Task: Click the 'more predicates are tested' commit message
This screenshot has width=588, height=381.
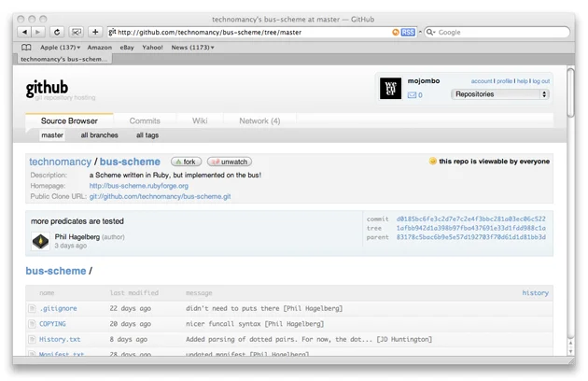Action: tap(77, 221)
